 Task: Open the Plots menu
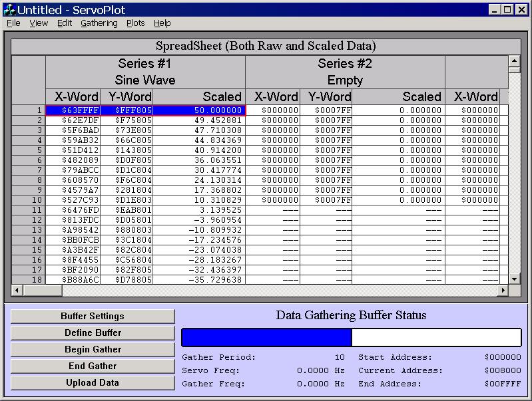click(x=136, y=23)
